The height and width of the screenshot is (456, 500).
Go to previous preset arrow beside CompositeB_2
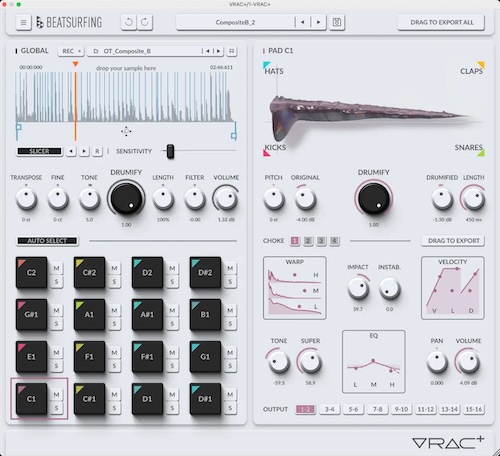[303, 22]
